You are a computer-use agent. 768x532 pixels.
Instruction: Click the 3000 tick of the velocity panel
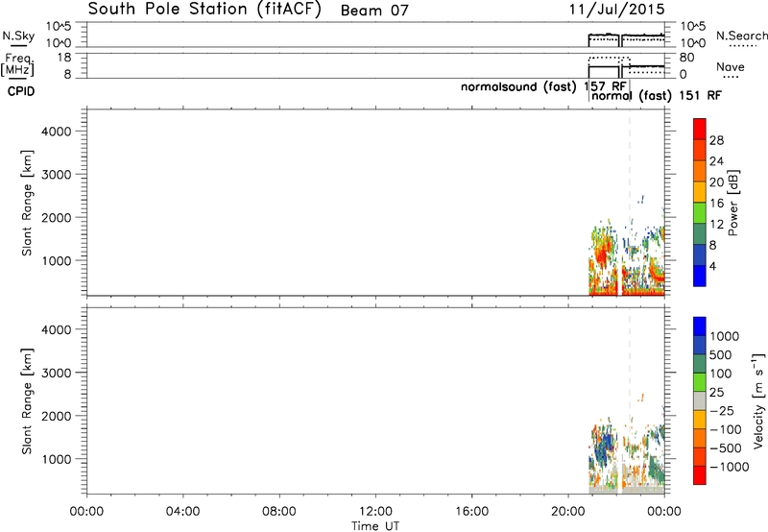point(57,373)
